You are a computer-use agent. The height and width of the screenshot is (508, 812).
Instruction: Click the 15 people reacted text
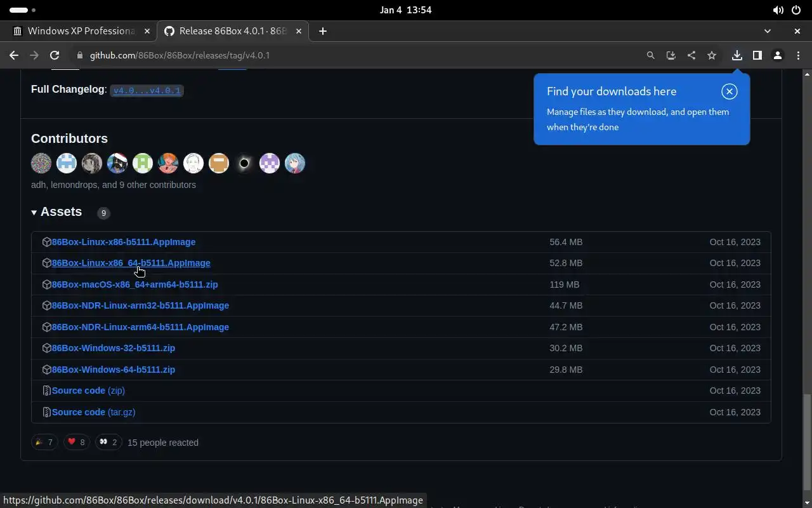(x=163, y=443)
